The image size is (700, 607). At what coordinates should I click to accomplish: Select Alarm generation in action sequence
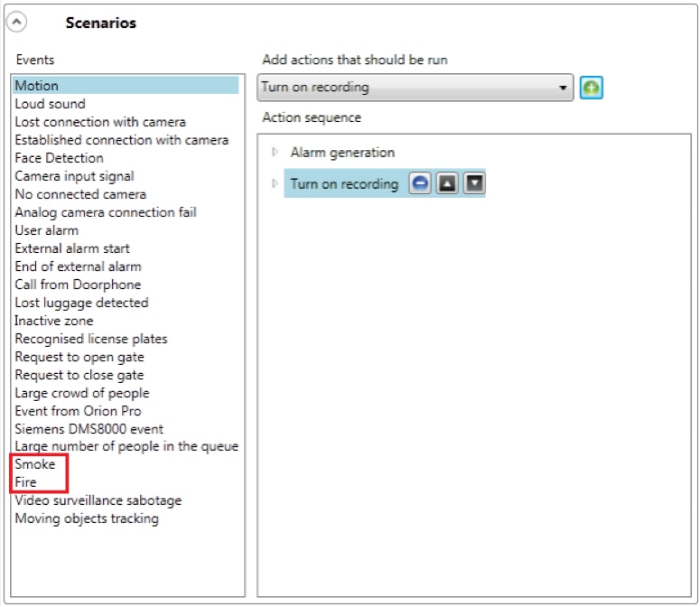pyautogui.click(x=342, y=153)
